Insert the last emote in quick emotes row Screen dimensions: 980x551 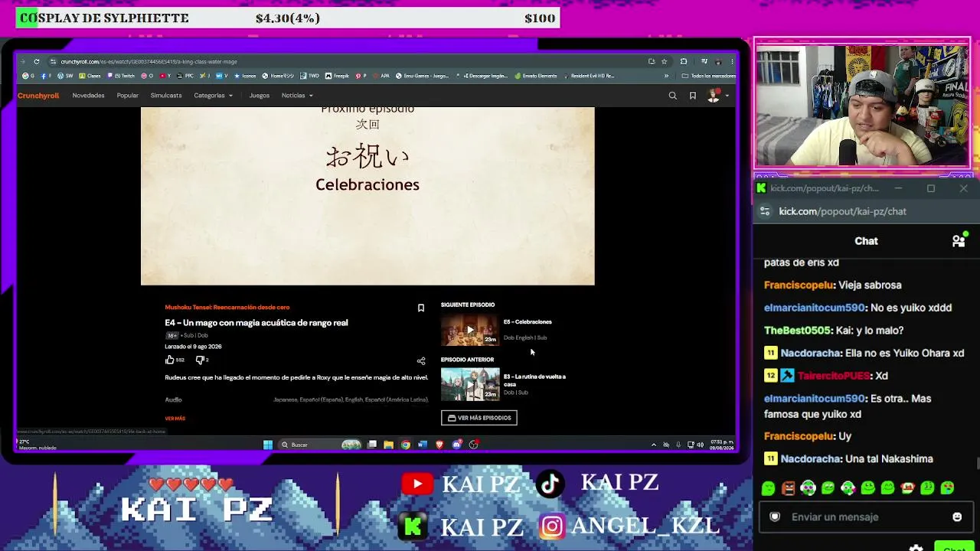click(x=947, y=488)
